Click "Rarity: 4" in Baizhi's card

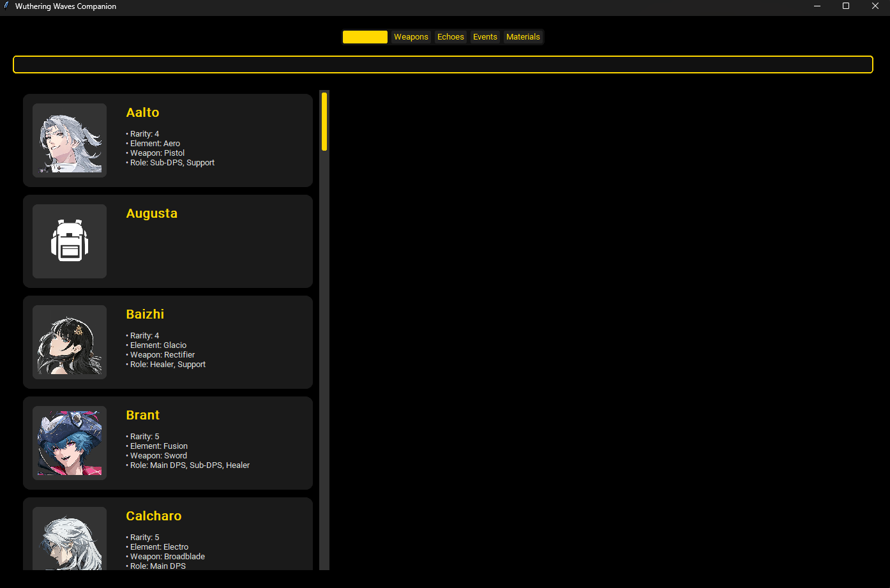pos(142,336)
